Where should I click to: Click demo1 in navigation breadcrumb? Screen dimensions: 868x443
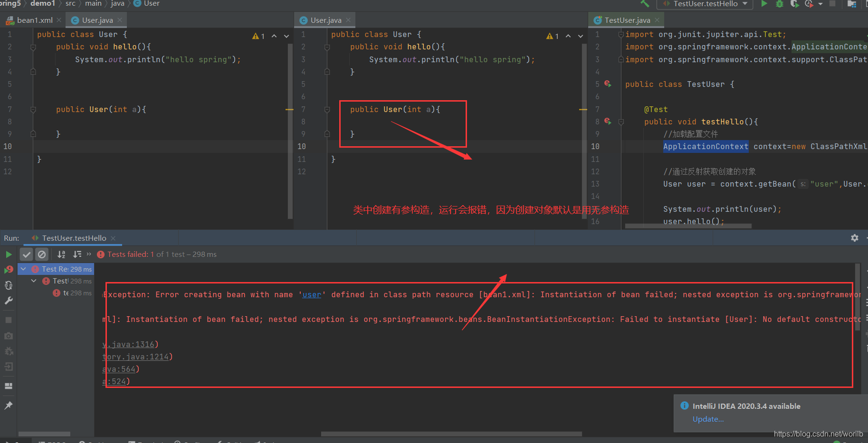[x=43, y=3]
